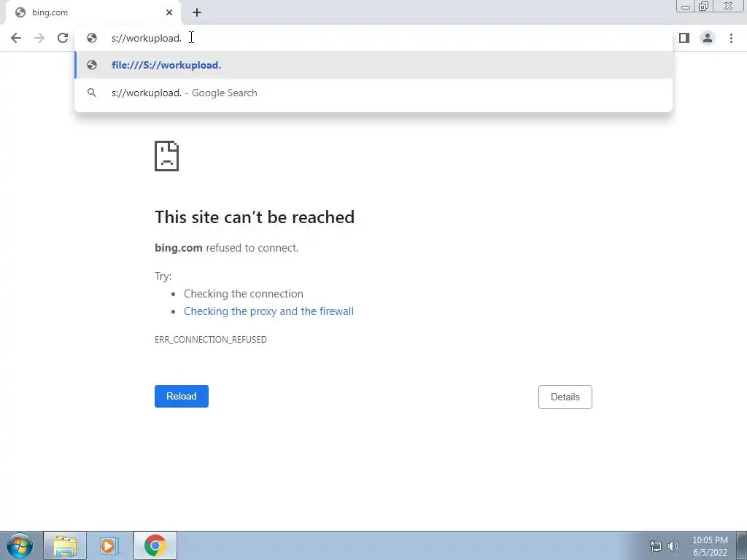Click the Show desktop strip beside the clock
Viewport: 747px width, 560px height.
[x=742, y=545]
